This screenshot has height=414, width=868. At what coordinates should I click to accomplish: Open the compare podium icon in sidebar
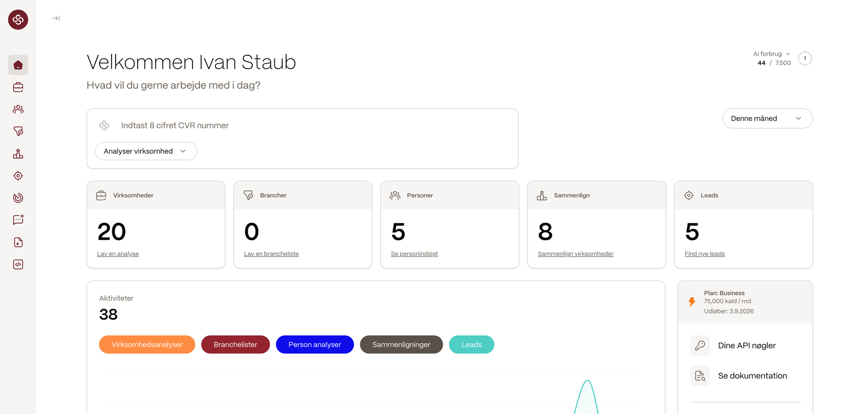pyautogui.click(x=18, y=154)
